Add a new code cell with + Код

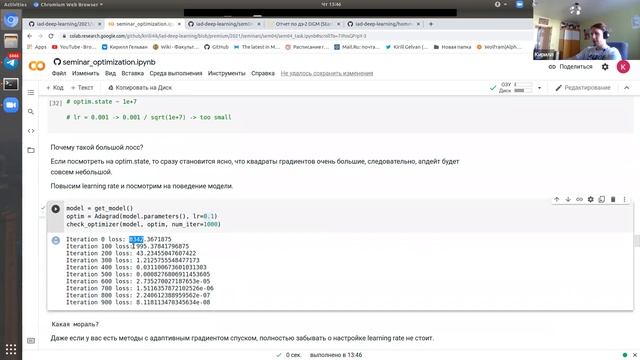[55, 88]
